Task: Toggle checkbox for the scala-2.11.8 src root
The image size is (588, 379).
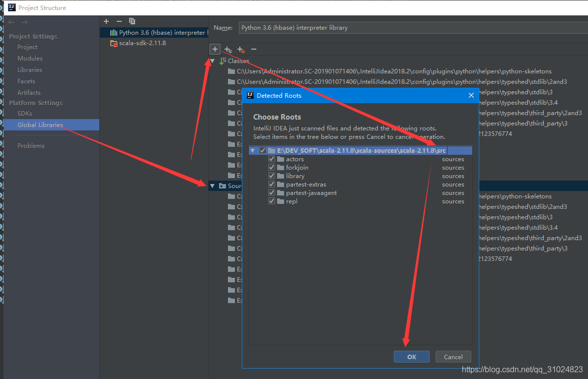Action: 263,150
